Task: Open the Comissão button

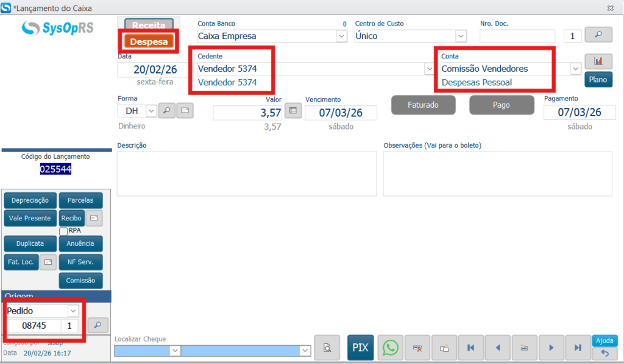Action: (80, 281)
